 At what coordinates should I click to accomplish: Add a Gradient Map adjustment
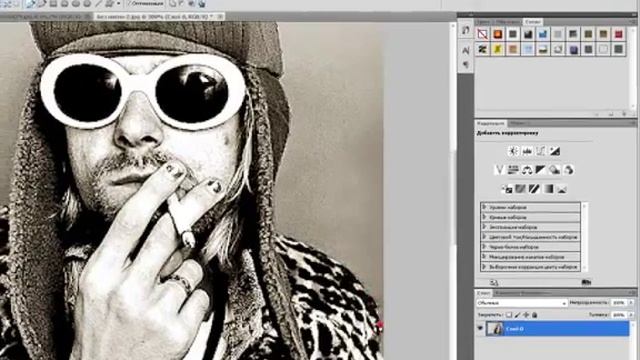click(548, 189)
